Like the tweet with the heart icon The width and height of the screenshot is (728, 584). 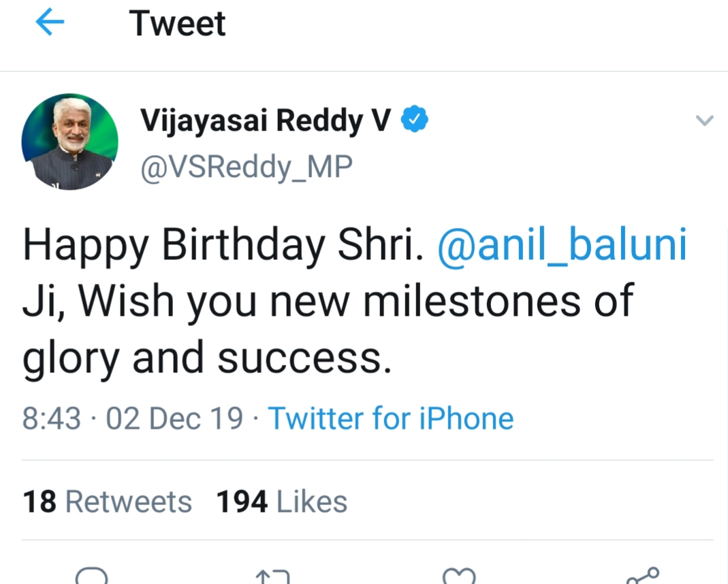458,577
